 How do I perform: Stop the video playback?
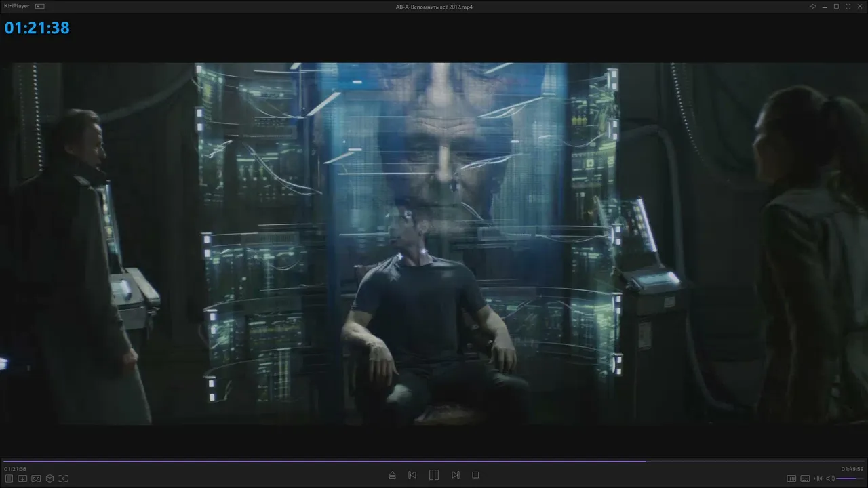pyautogui.click(x=475, y=475)
